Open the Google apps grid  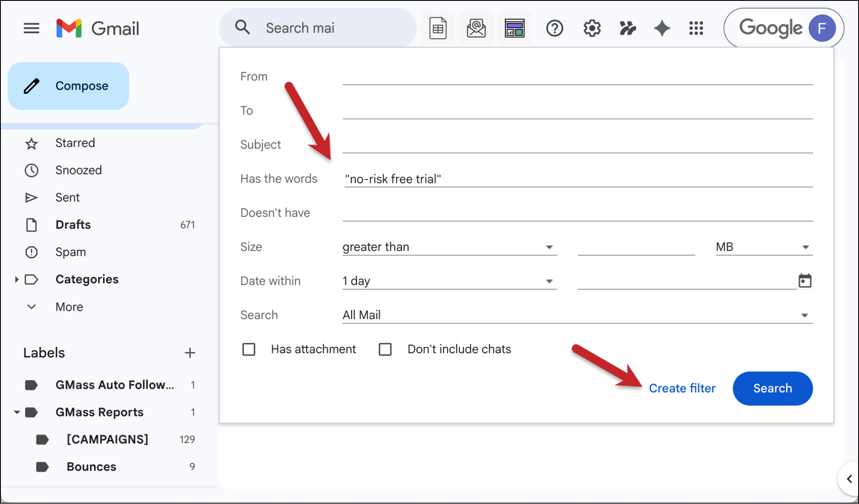(696, 28)
